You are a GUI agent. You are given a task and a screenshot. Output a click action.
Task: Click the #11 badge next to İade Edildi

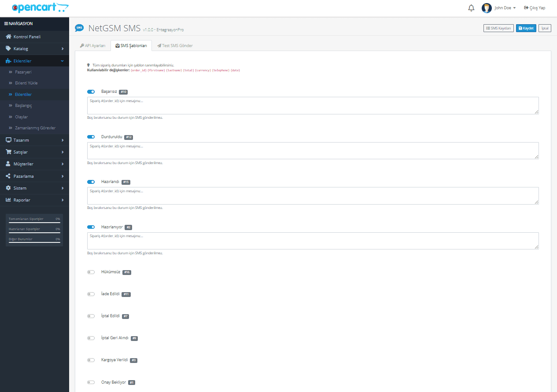tap(126, 294)
